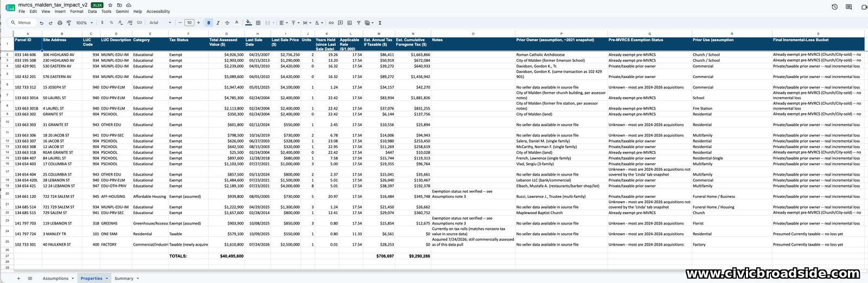Screen dimensions: 868x283
Task: Open the Tools menu
Action: point(106,11)
